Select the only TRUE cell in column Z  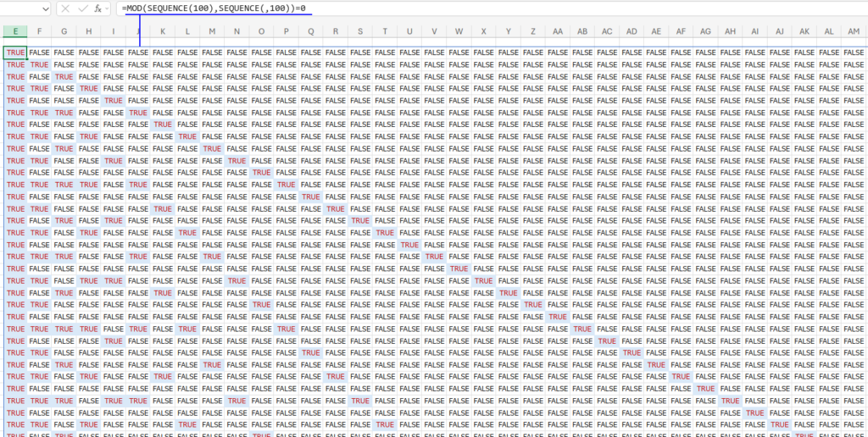point(533,305)
